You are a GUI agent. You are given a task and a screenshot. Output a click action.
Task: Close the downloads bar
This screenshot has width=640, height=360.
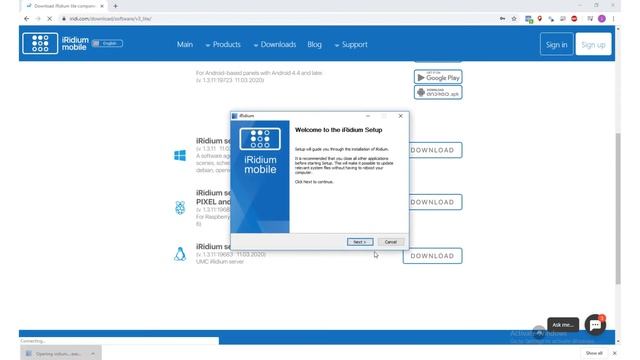coord(615,353)
